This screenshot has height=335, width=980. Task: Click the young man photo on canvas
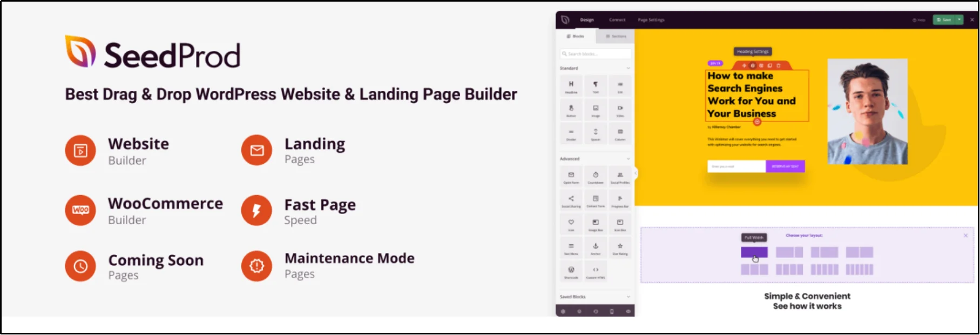click(x=868, y=111)
